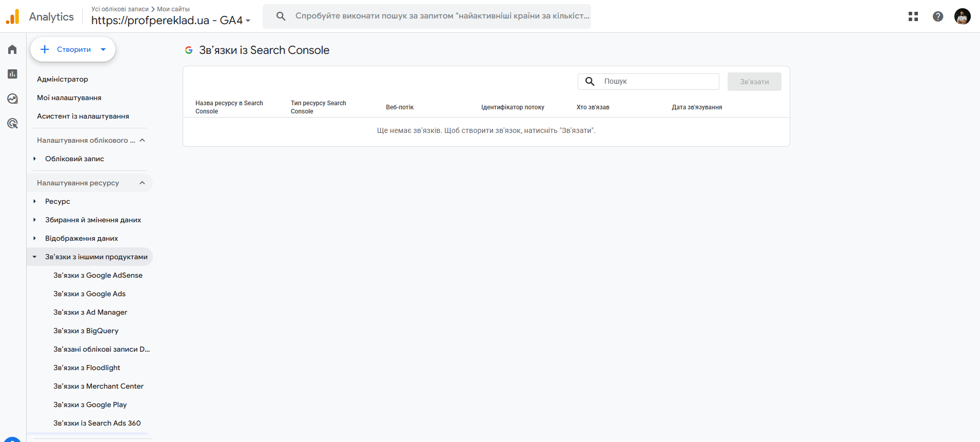Open Адміністратор menu item

coord(63,79)
